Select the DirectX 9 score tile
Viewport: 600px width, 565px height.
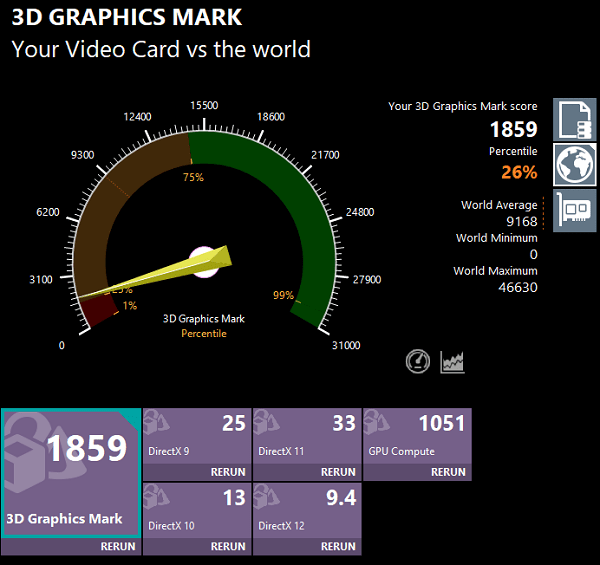click(197, 436)
